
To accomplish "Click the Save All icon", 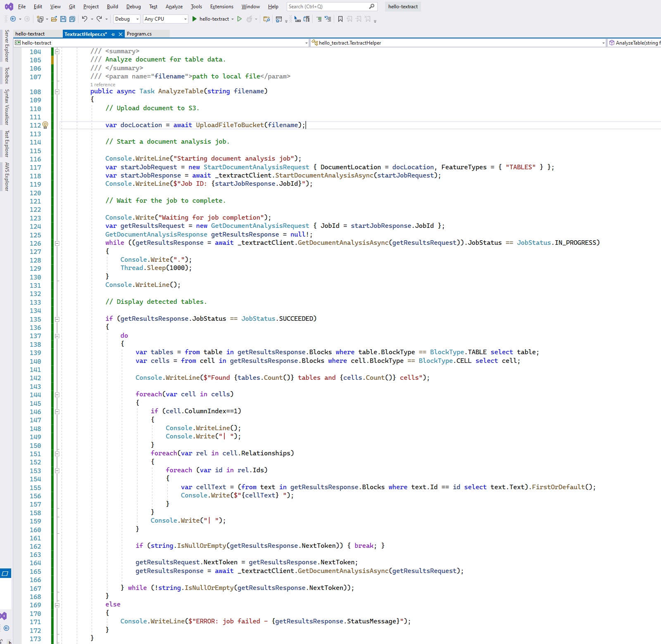I will pos(72,19).
